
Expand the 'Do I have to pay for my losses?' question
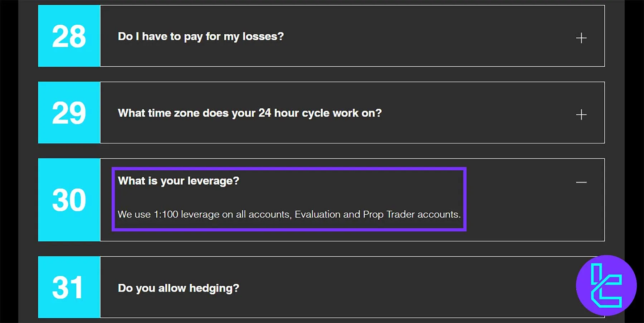tap(200, 36)
